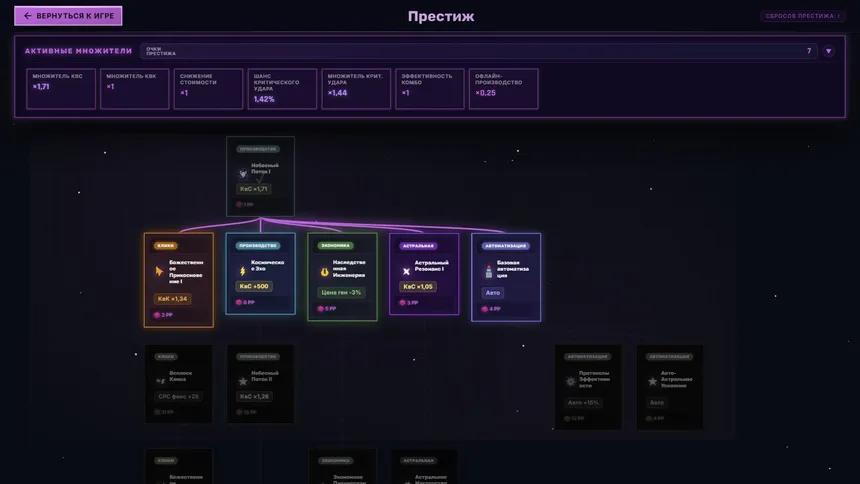Viewport: 860px width, 484px height.
Task: Click the АСТРАЛЬНАЯ tag on Астральный Резонанс I
Action: pyautogui.click(x=418, y=246)
